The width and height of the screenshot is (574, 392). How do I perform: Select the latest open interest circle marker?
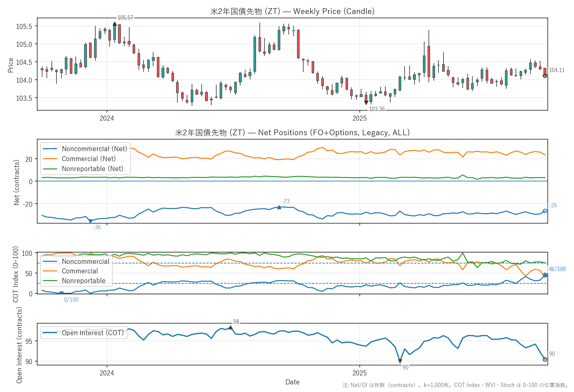pos(545,359)
